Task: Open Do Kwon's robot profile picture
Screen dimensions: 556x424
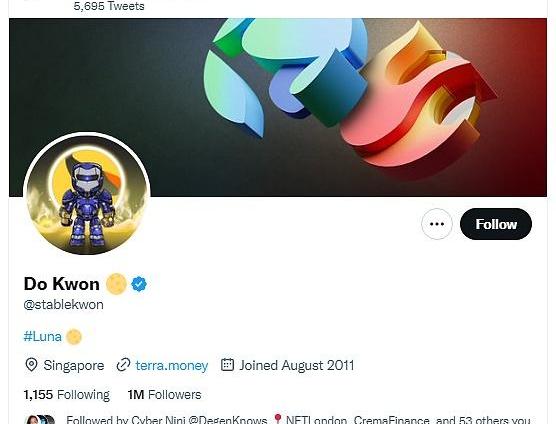Action: tap(87, 195)
